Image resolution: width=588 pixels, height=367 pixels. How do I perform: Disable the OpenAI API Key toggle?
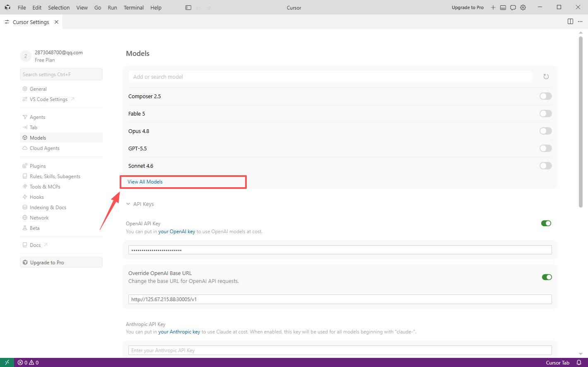coord(546,223)
